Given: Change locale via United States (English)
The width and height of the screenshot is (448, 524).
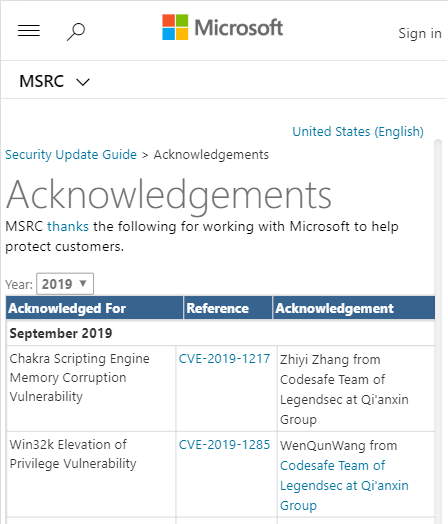Looking at the screenshot, I should [358, 131].
